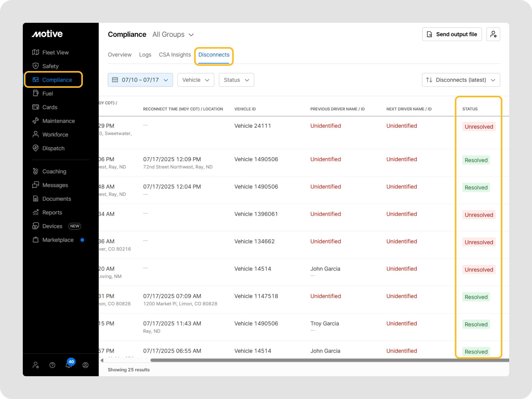Open the Dispatch section

pyautogui.click(x=53, y=148)
